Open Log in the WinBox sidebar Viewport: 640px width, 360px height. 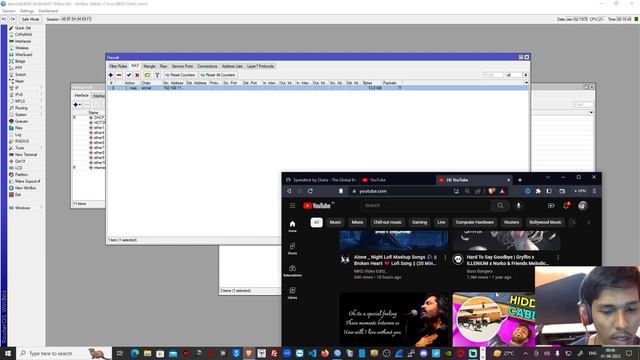coord(18,134)
